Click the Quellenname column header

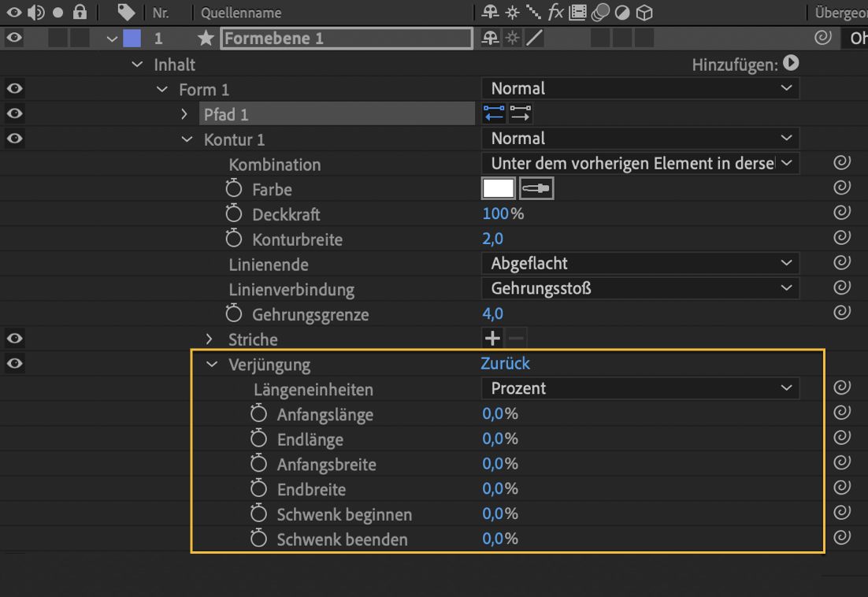241,13
